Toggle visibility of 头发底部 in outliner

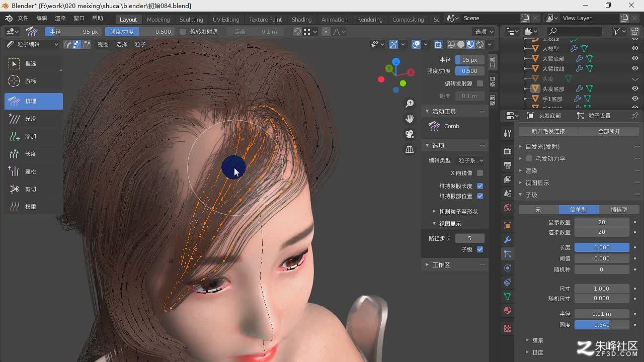(635, 89)
